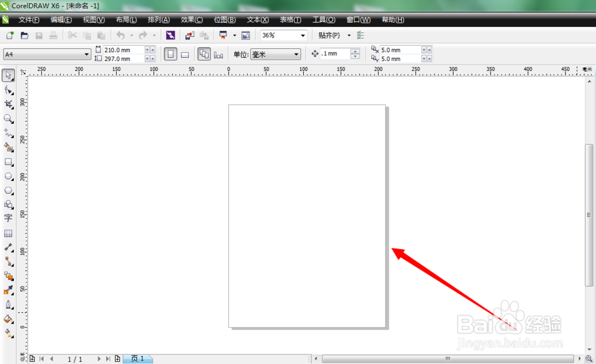
Task: Select the Interactive Fill tool
Action: (x=8, y=334)
